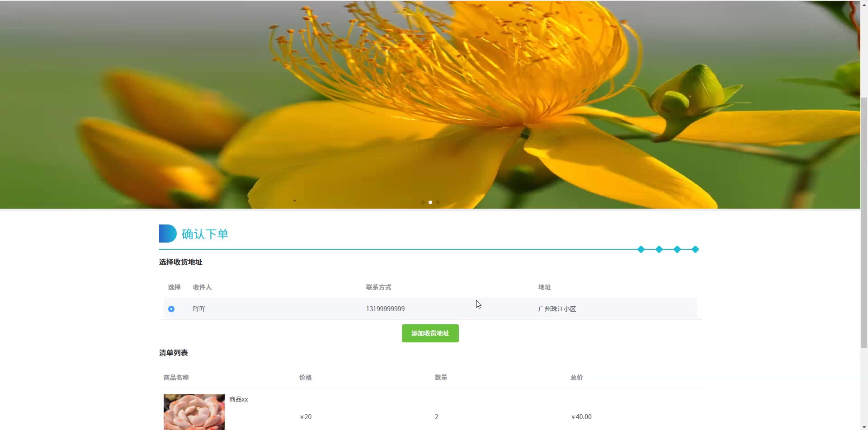This screenshot has width=868, height=430.
Task: Click the 联系方式 column header
Action: (378, 287)
